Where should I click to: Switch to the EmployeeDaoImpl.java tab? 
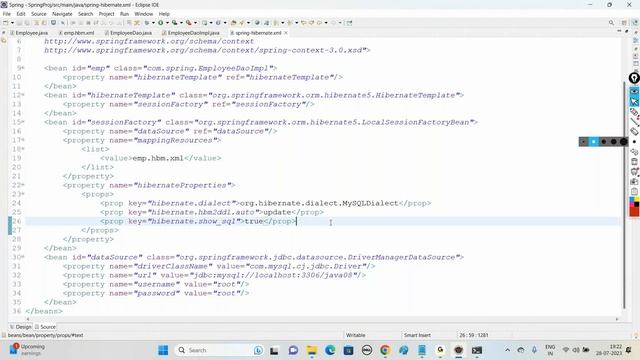[191, 33]
